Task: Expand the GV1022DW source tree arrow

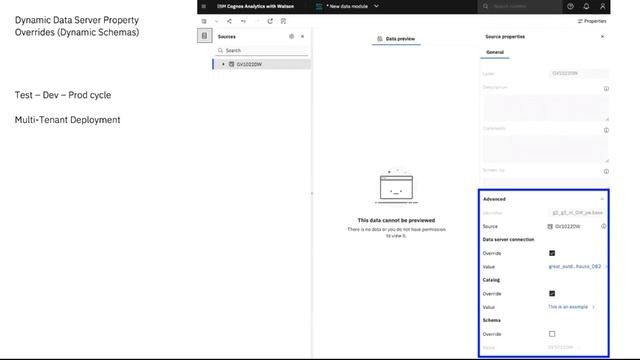Action: 223,64
